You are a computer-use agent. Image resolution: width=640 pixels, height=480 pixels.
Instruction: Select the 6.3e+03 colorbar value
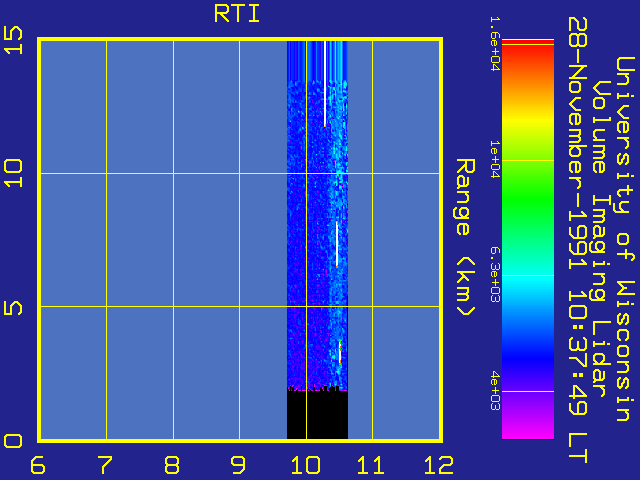click(x=495, y=275)
